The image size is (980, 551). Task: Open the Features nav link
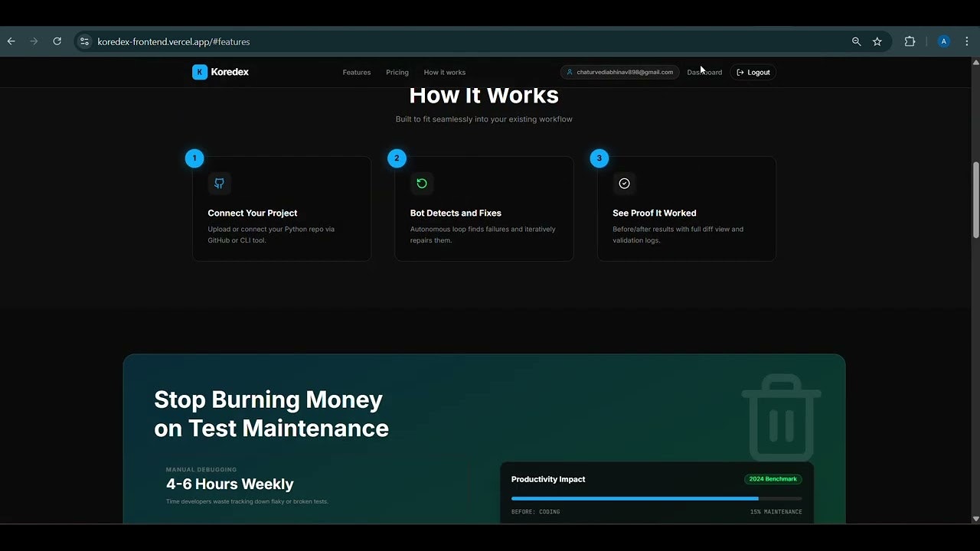tap(357, 72)
